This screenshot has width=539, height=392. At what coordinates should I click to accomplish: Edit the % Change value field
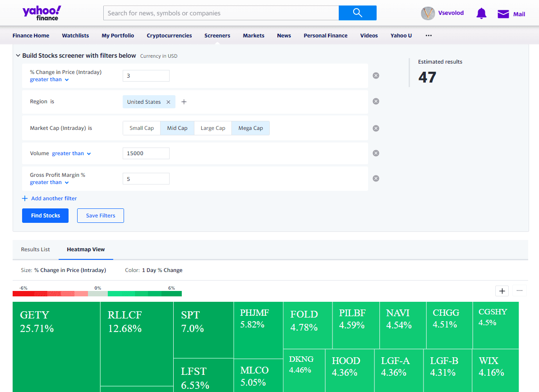coord(146,76)
